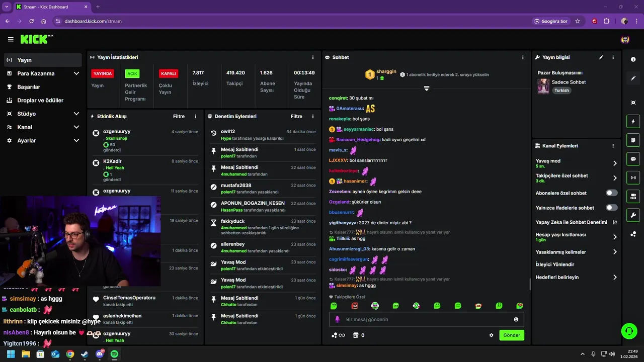Open Yasaklanmış kelimeler arrow
The height and width of the screenshot is (362, 644).
615,252
